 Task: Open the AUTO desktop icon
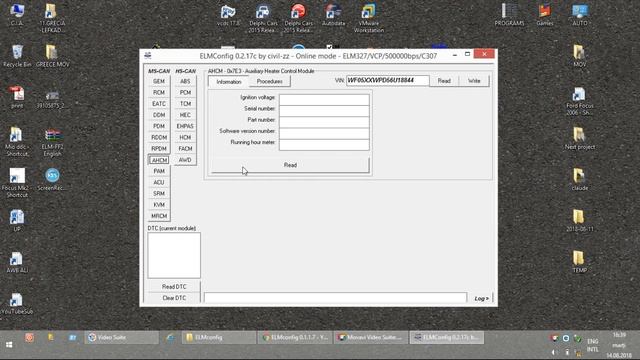(580, 15)
